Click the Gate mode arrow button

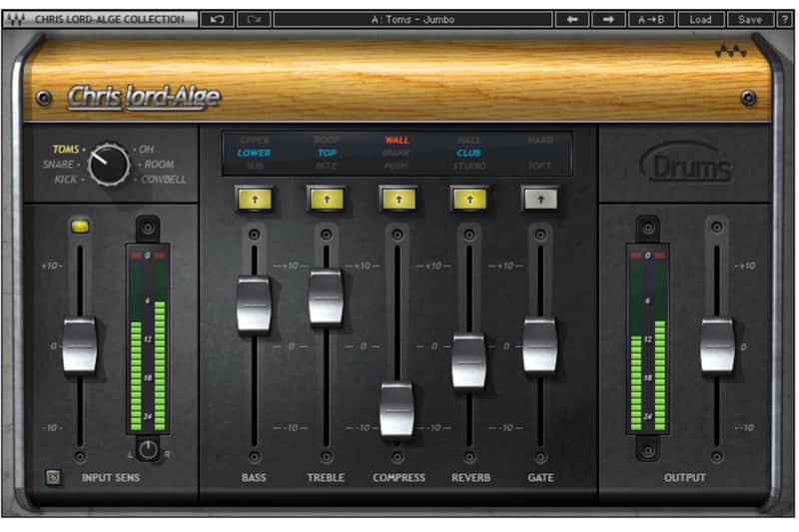click(540, 200)
